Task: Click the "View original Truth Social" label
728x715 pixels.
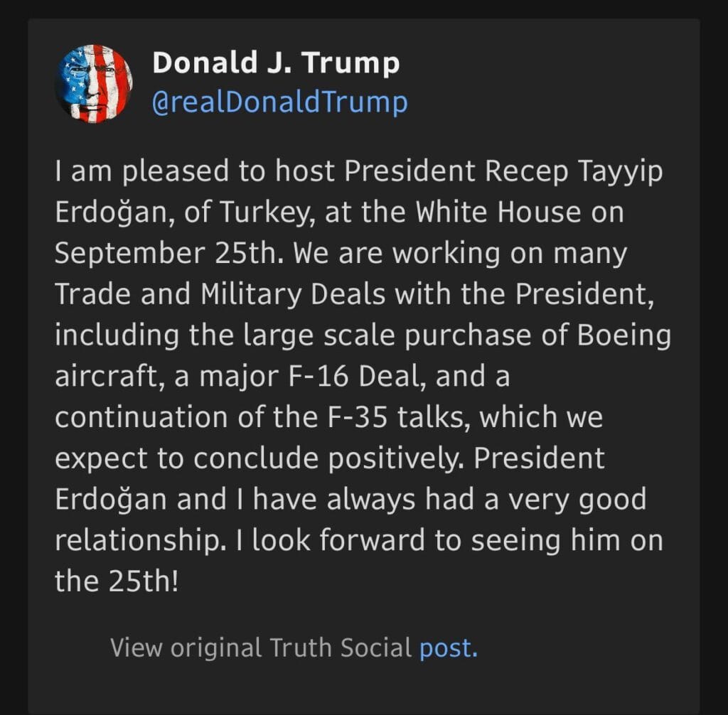Action: tap(261, 647)
